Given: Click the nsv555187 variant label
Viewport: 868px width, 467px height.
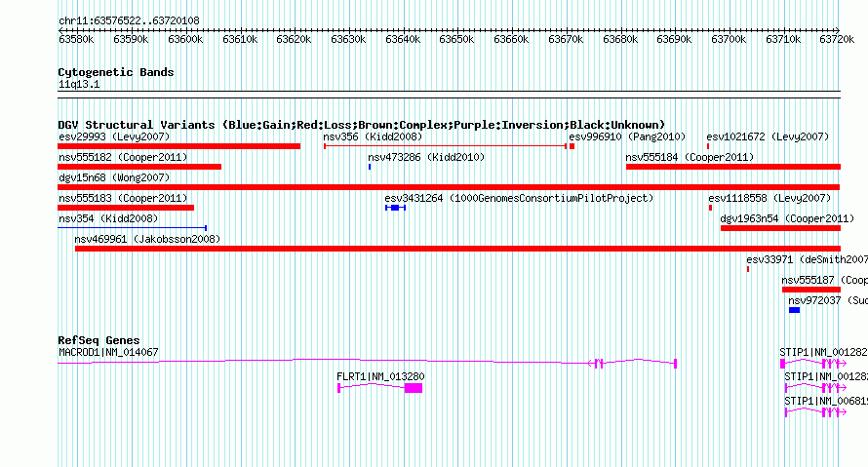Looking at the screenshot, I should click(x=824, y=280).
